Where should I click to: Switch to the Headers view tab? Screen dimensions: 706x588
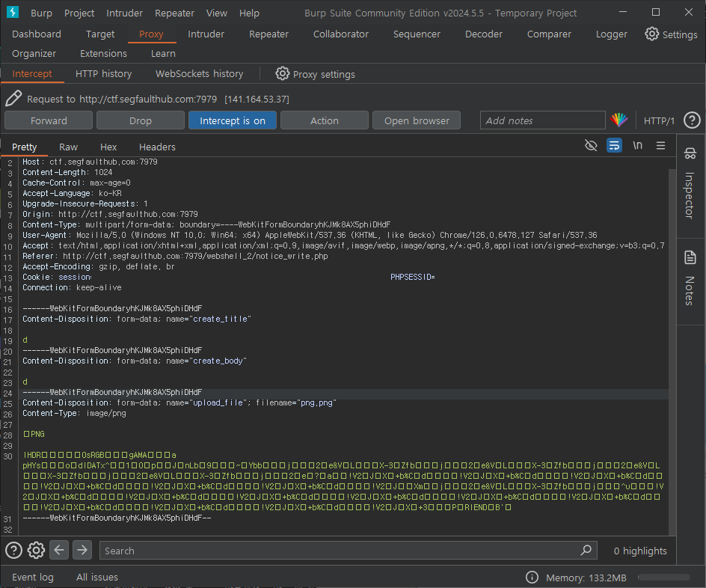pos(157,147)
